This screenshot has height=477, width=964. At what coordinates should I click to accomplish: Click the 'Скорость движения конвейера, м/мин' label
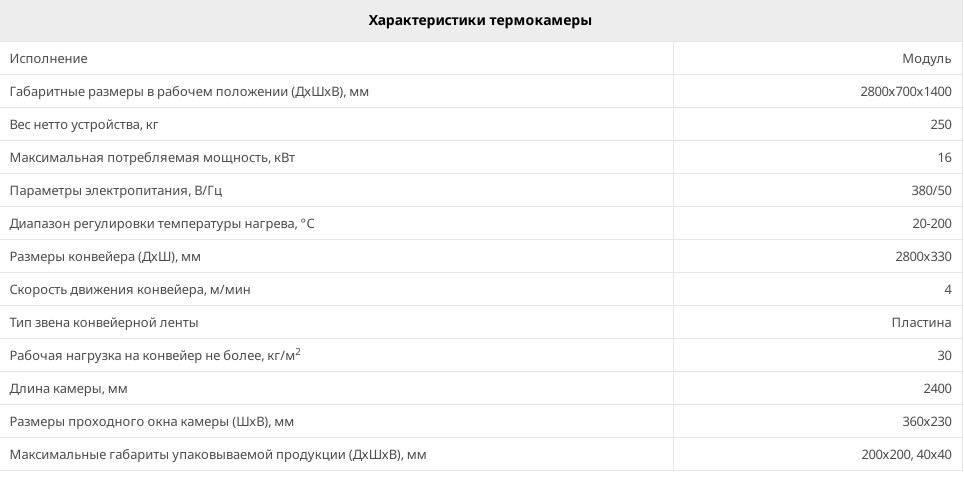point(130,290)
